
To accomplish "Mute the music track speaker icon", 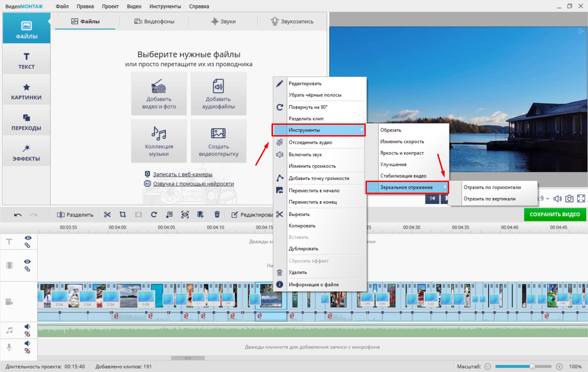I will 27,326.
